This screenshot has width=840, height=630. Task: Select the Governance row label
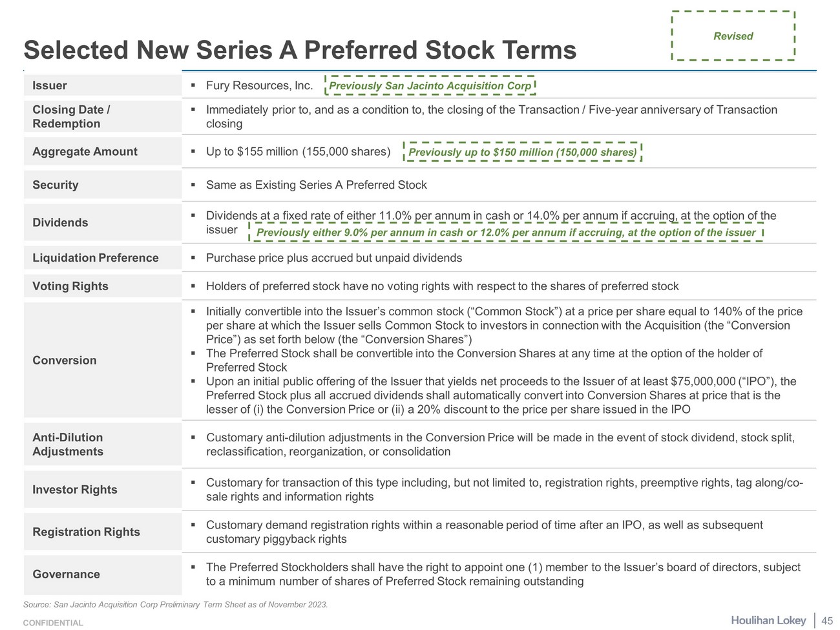click(66, 574)
